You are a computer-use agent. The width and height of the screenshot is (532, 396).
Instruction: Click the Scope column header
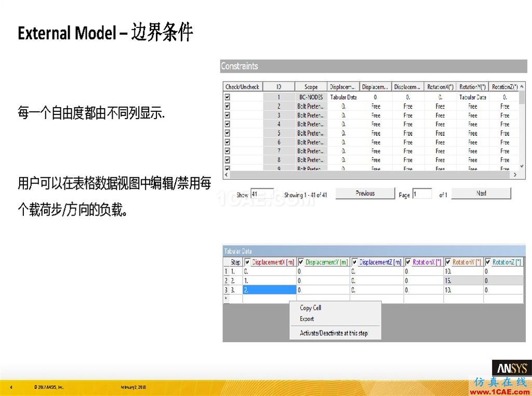coord(311,87)
